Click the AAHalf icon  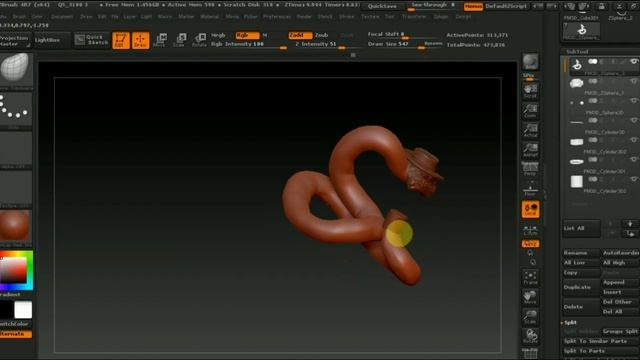click(x=531, y=150)
